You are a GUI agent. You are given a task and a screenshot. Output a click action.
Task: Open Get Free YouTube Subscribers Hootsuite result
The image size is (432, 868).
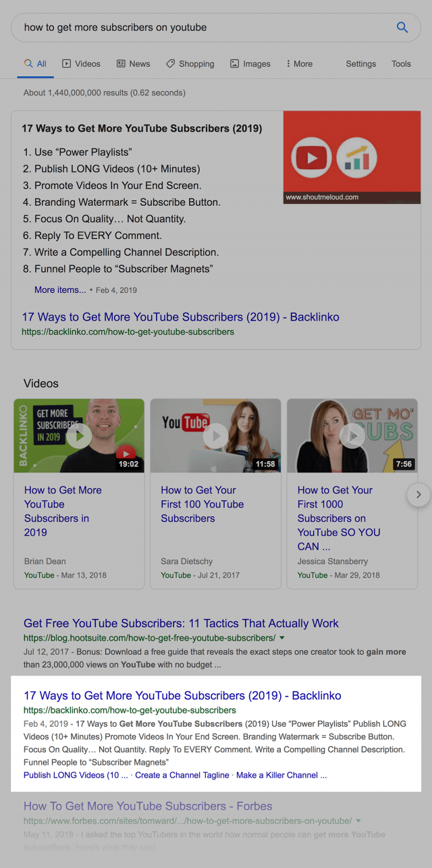(181, 623)
